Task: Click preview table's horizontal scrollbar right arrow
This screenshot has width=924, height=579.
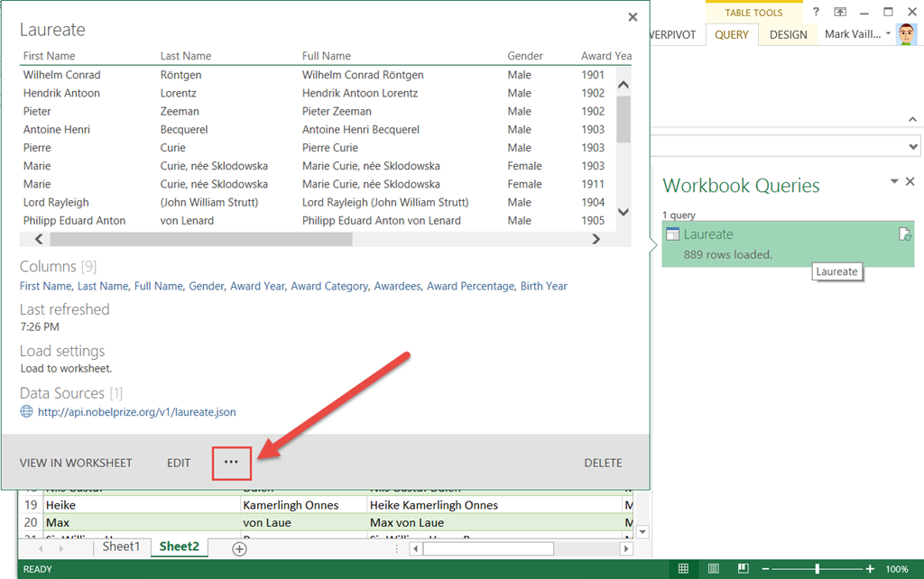Action: 596,239
